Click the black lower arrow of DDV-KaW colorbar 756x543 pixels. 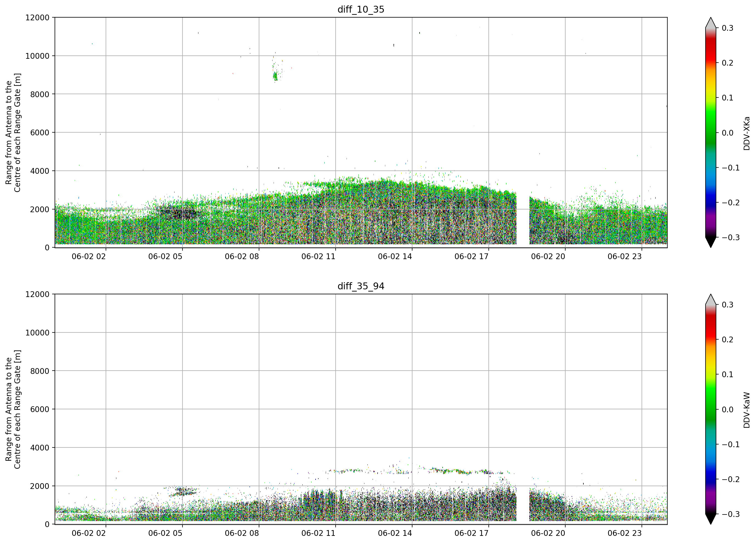(711, 519)
